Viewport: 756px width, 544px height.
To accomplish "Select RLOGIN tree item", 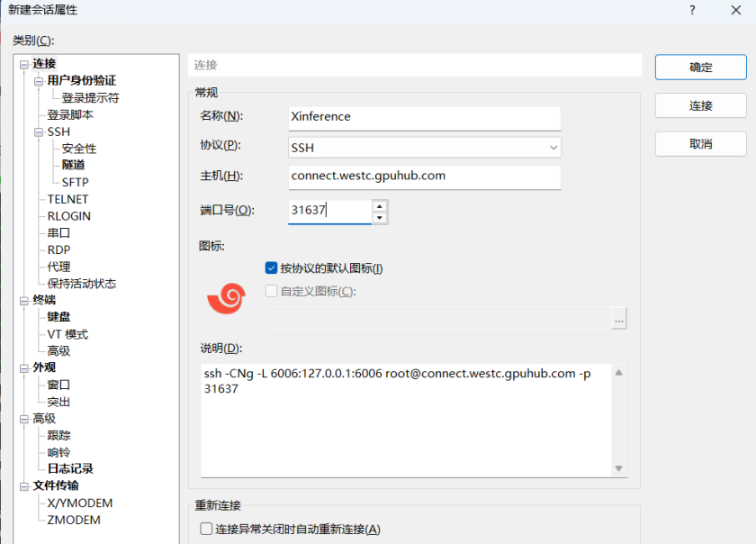I will pos(69,216).
